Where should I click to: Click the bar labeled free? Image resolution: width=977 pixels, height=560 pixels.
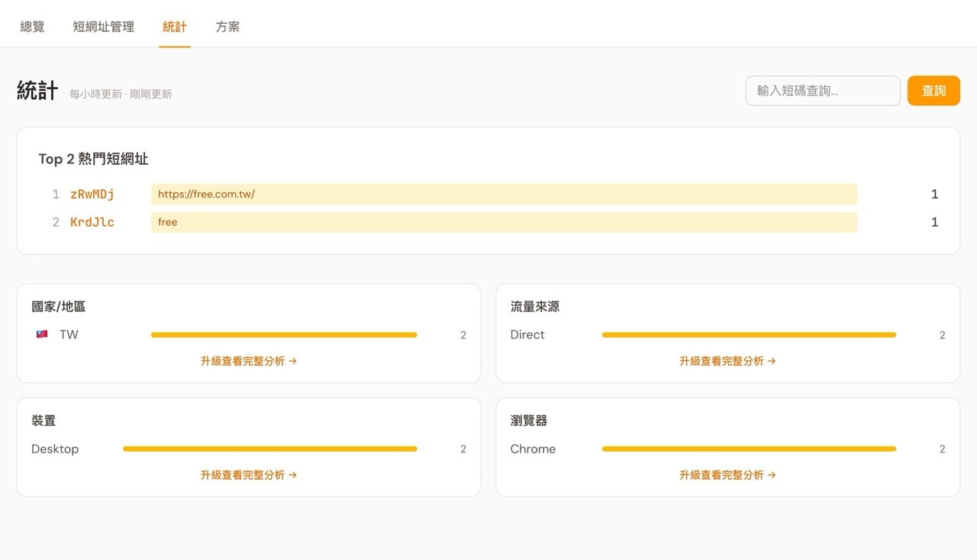[504, 222]
